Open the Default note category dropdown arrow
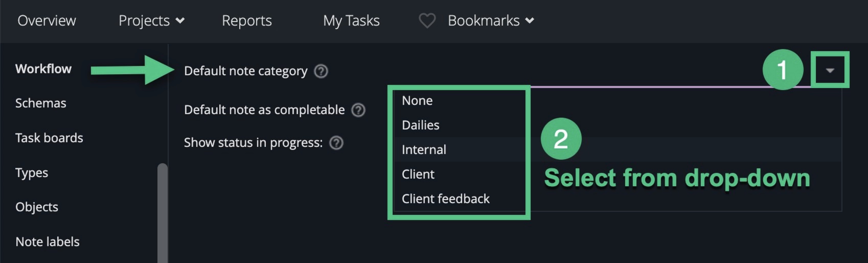The height and width of the screenshot is (263, 868). coord(830,70)
